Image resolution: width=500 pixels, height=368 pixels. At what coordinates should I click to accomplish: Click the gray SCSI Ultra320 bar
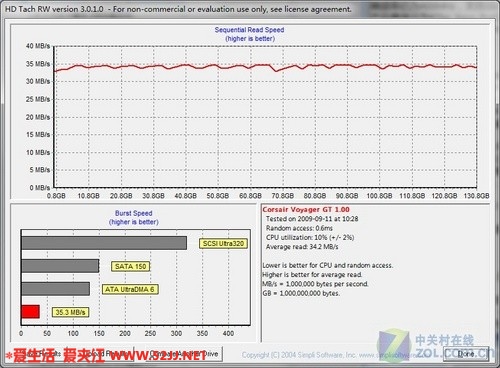click(104, 243)
